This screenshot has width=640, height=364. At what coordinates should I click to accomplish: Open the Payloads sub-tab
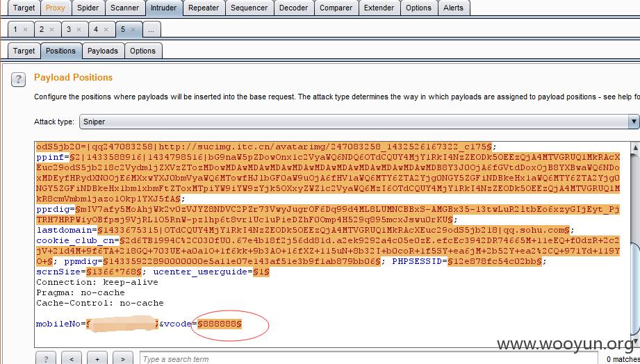pyautogui.click(x=103, y=51)
